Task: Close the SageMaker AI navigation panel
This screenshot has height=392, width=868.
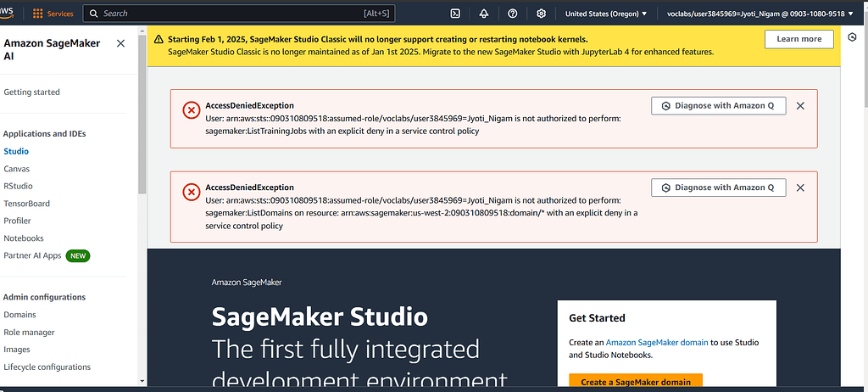Action: pos(120,43)
